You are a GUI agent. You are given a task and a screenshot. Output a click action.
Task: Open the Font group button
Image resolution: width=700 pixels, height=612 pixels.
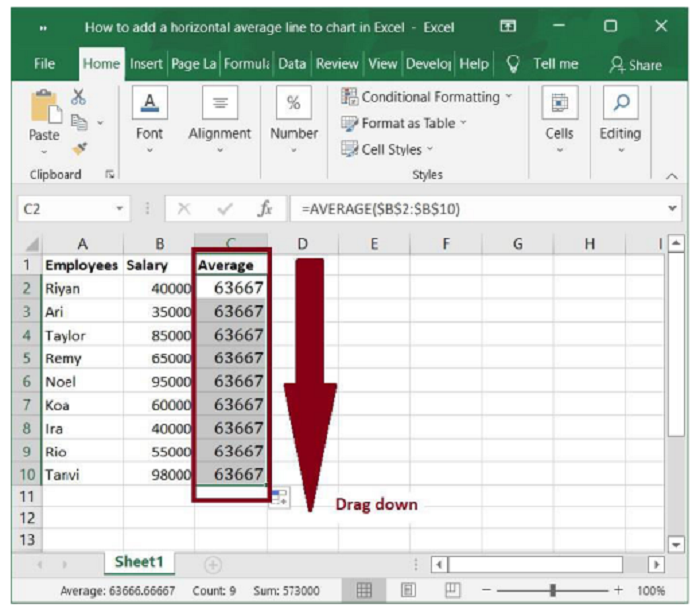point(150,103)
